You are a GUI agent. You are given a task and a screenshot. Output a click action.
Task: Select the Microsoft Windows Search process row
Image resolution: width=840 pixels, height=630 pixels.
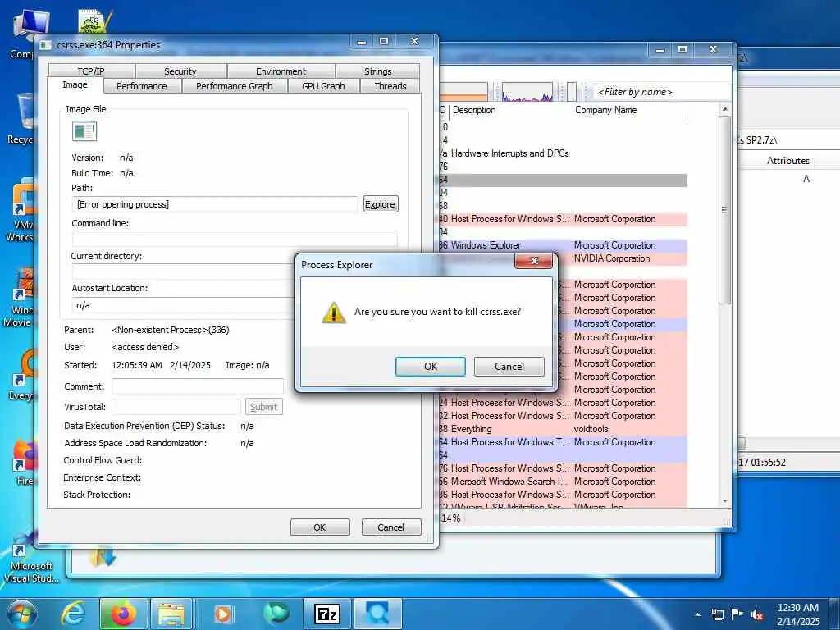coord(563,481)
